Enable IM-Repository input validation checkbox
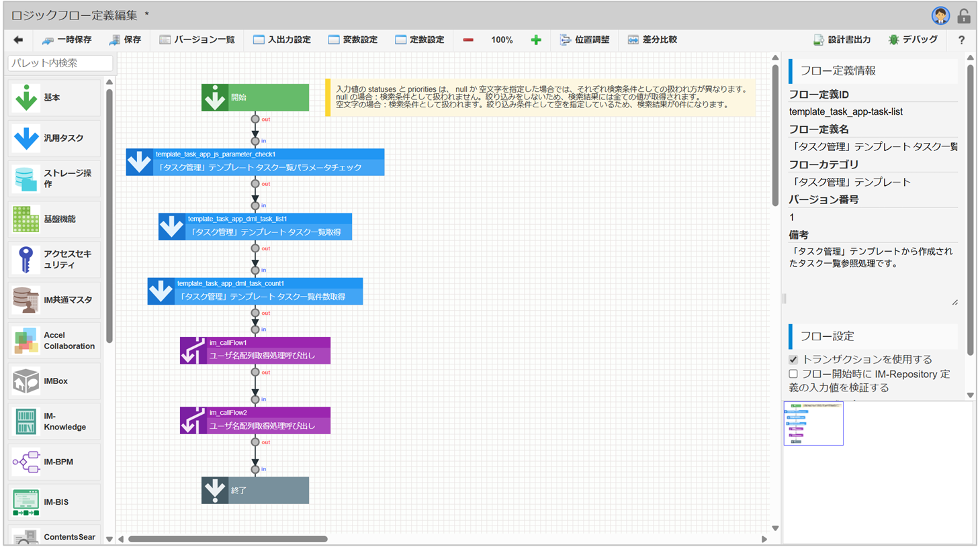This screenshot has width=980, height=551. coord(793,374)
